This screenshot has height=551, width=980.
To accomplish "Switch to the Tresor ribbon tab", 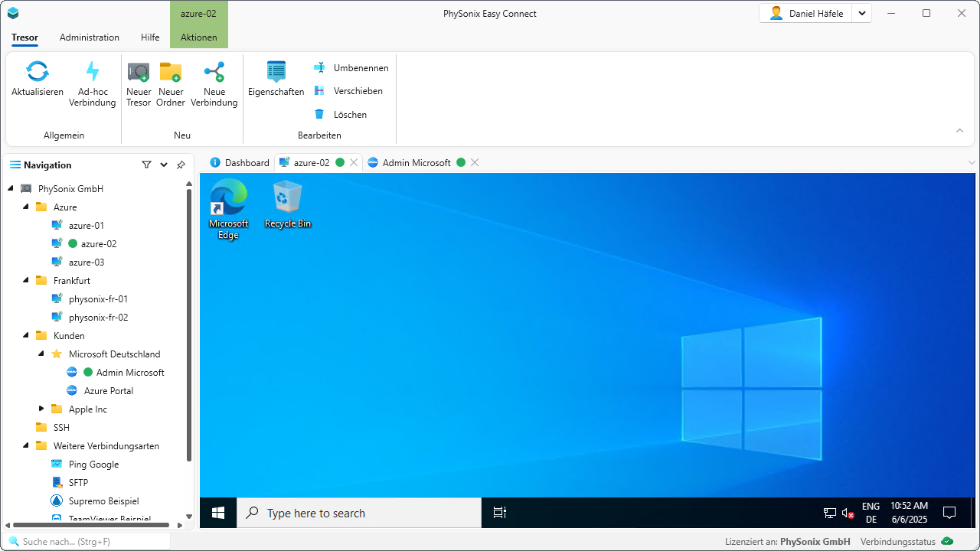I will click(x=25, y=37).
